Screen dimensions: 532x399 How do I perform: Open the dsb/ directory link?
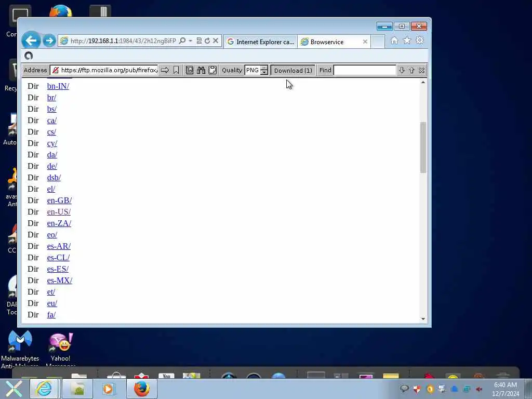point(54,178)
